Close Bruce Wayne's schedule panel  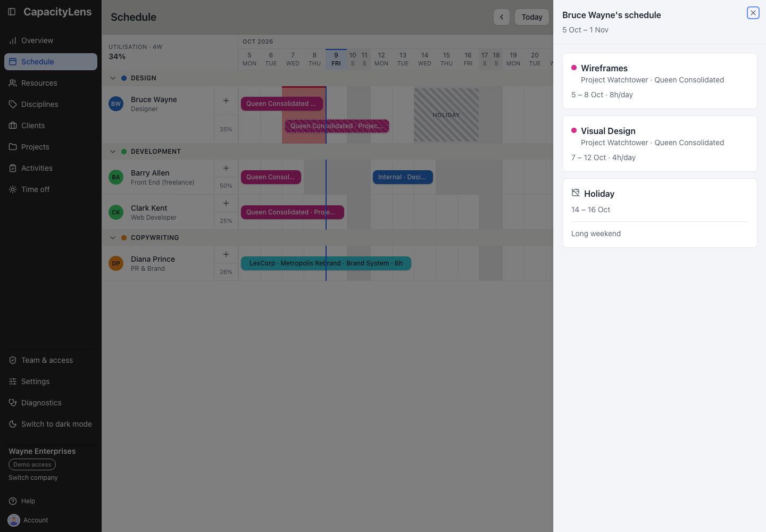(753, 13)
